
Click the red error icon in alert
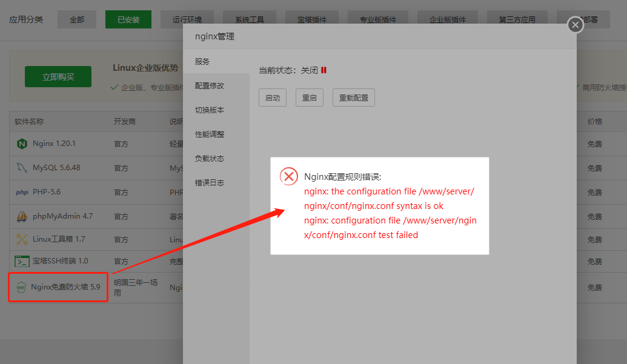(x=289, y=176)
